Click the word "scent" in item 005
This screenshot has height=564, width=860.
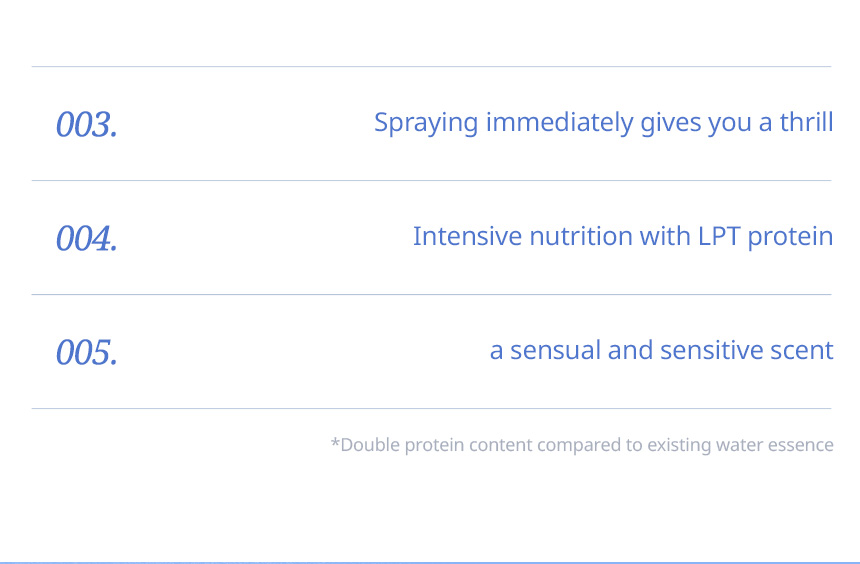click(802, 351)
